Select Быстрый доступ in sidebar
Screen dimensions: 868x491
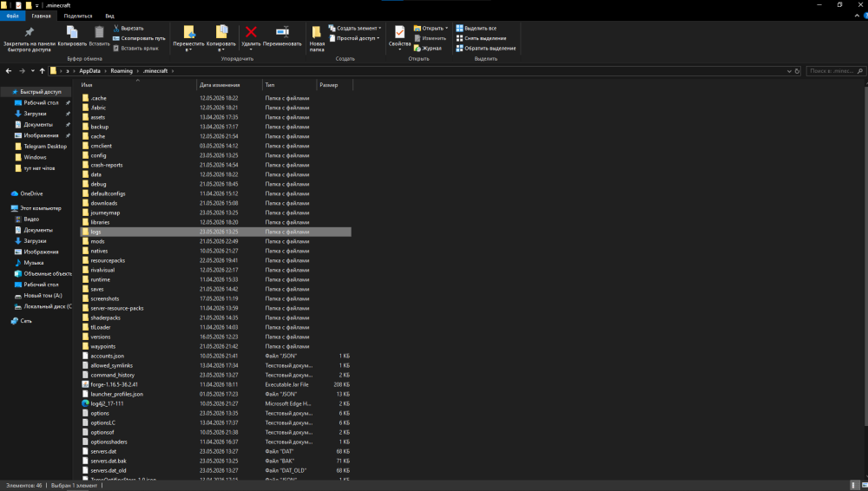pyautogui.click(x=41, y=92)
